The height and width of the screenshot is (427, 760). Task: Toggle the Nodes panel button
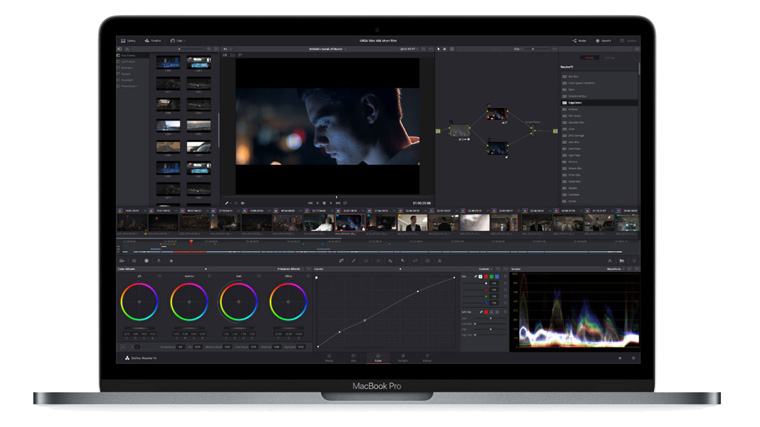coord(579,41)
